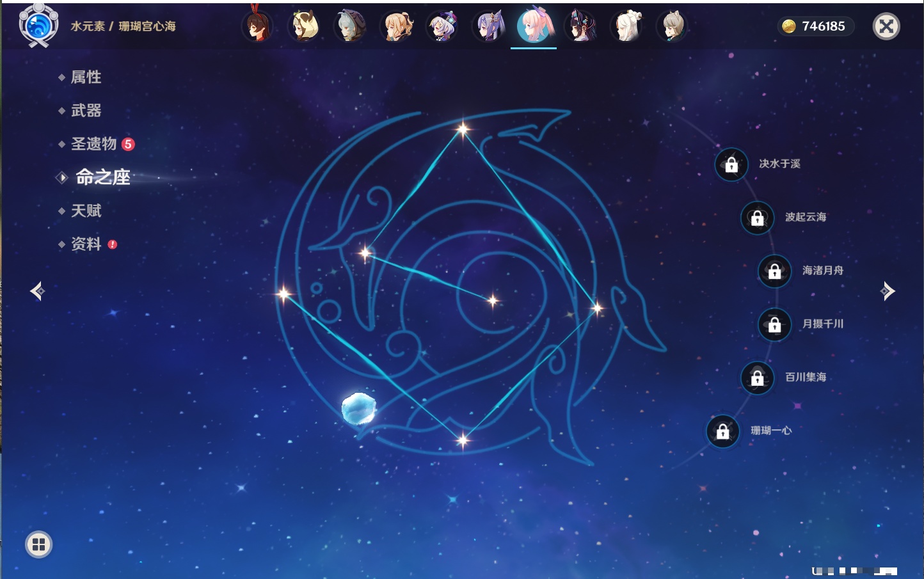Open the 武器 weapon menu
Image resolution: width=924 pixels, height=579 pixels.
pyautogui.click(x=86, y=111)
